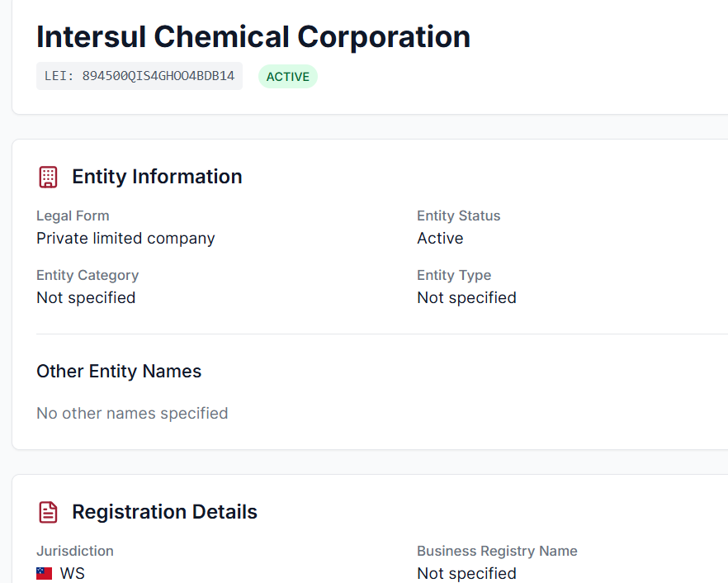Viewport: 728px width, 583px height.
Task: Click the Samoa flag icon under Jurisdiction
Action: pyautogui.click(x=45, y=573)
